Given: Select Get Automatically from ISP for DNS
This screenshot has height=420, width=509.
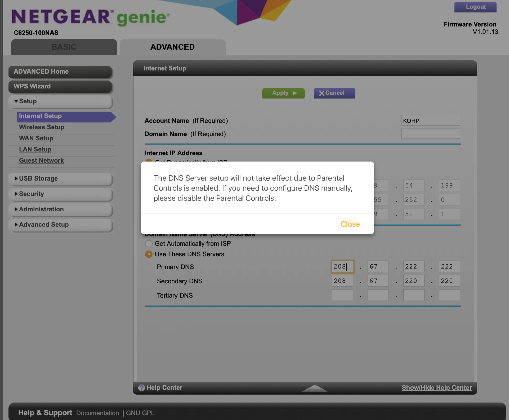Looking at the screenshot, I should pos(149,244).
